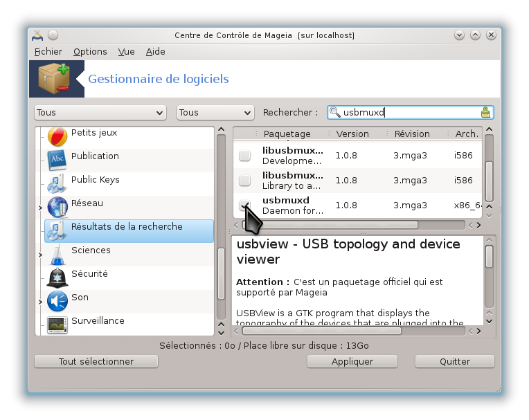
Task: Click the Library to a... description text
Action: (x=292, y=186)
